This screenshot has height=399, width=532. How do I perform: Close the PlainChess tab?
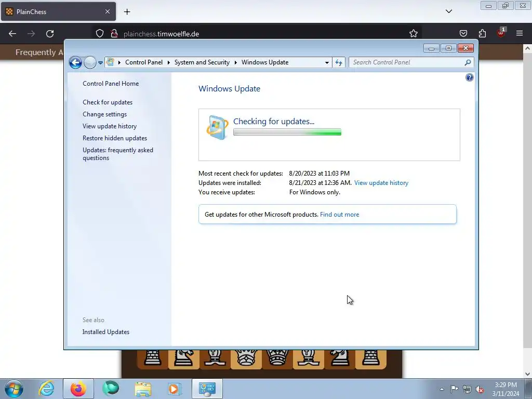point(108,11)
